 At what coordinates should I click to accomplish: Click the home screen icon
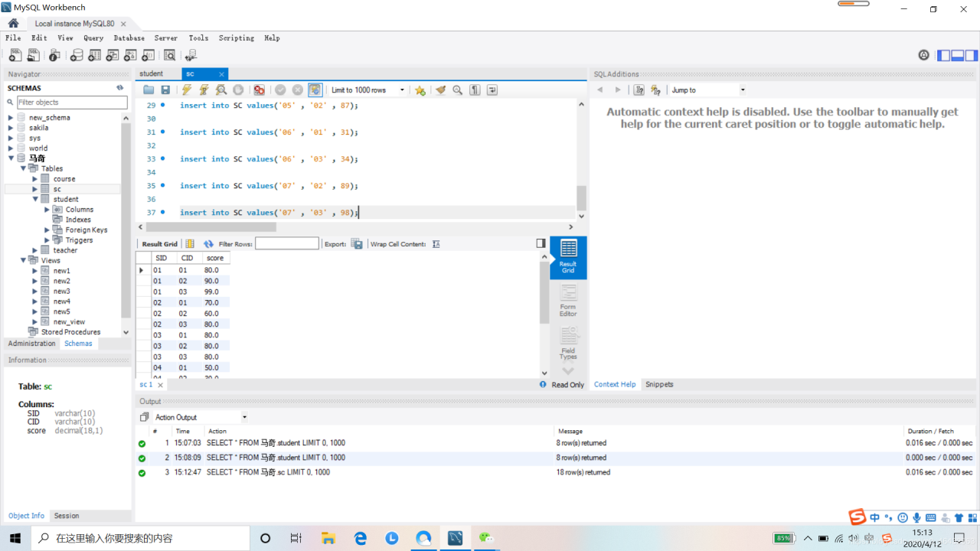tap(13, 23)
